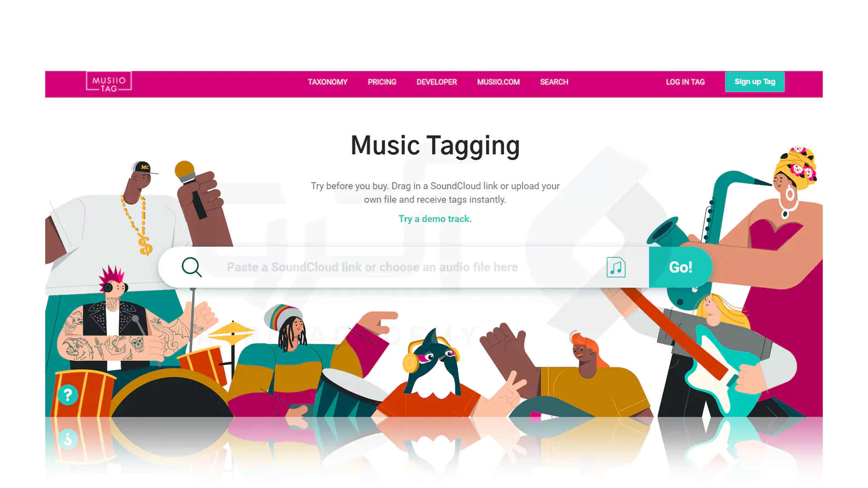Open the Search nav item

pyautogui.click(x=554, y=82)
